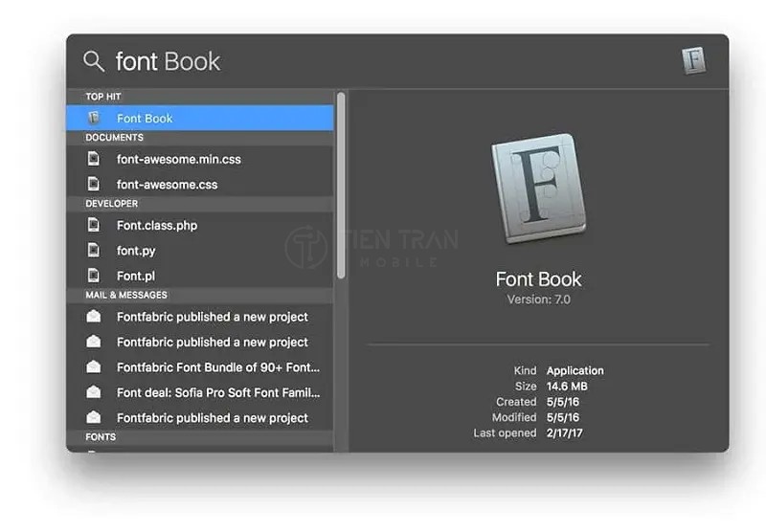Click mail icon beside Font deal: Sofia Pro

(x=94, y=392)
